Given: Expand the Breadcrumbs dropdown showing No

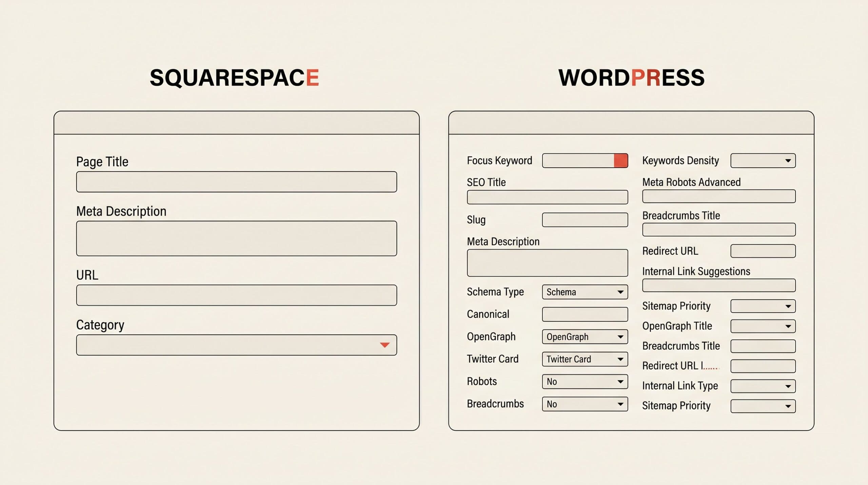Looking at the screenshot, I should tap(585, 404).
